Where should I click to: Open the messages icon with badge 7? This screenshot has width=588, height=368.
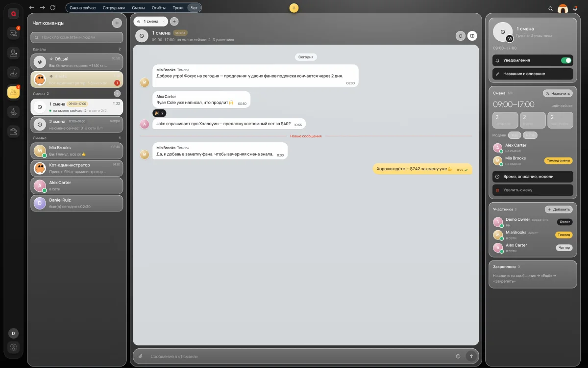[x=14, y=33]
